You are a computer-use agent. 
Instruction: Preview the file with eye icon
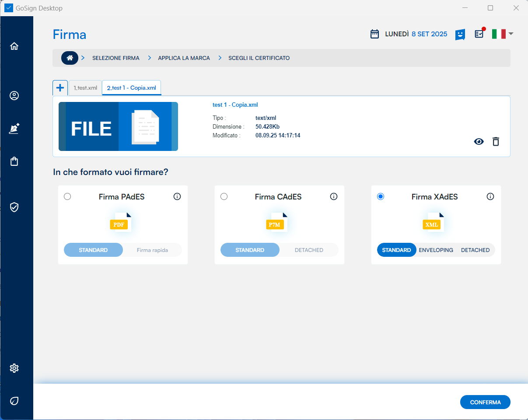coord(479,141)
